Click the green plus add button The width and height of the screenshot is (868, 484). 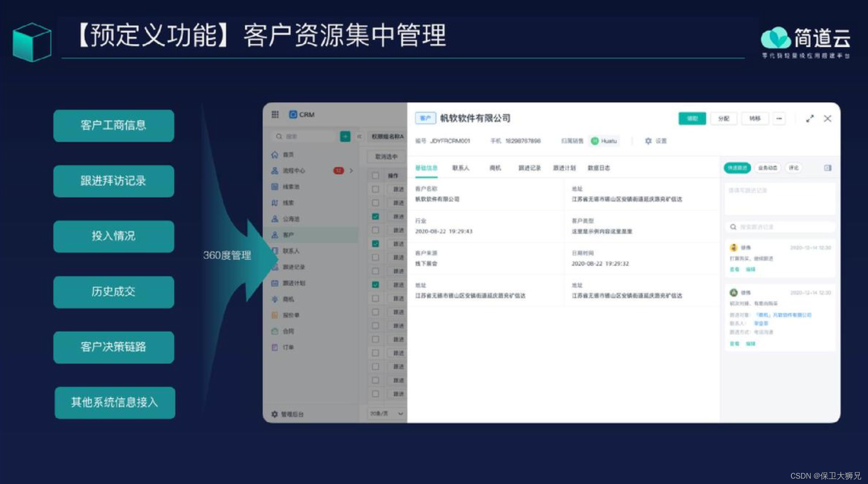point(345,136)
